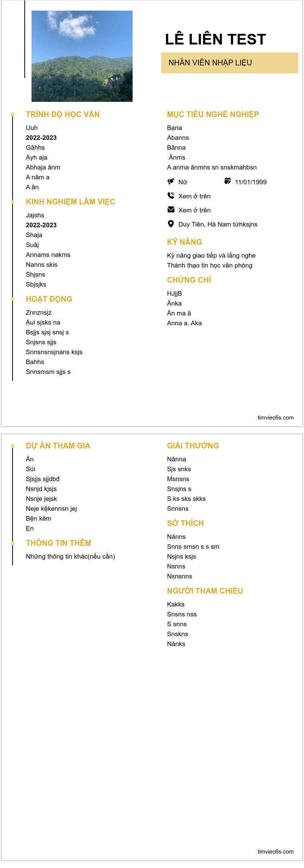The height and width of the screenshot is (868, 304).
Task: Click the timeline dot beside DỰ ÁN THAM GIA
Action: 13,446
